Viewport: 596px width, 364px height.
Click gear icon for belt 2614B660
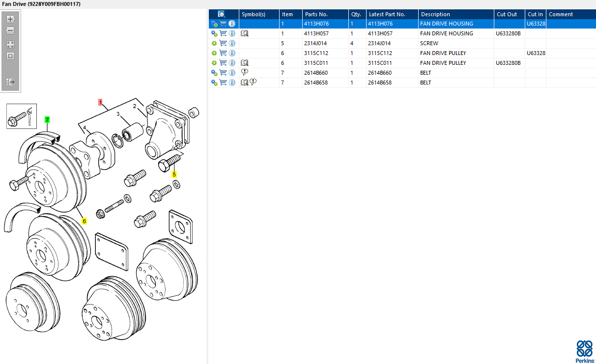point(214,73)
